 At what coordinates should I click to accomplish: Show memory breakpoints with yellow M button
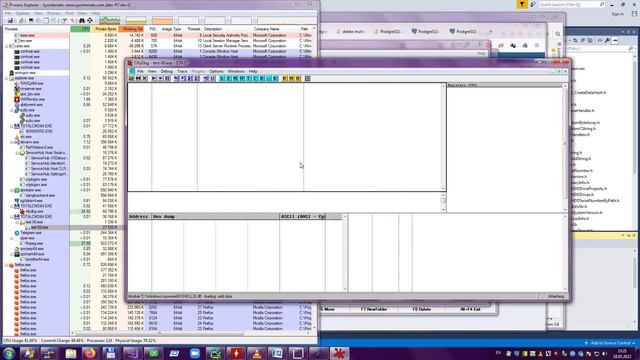click(291, 78)
